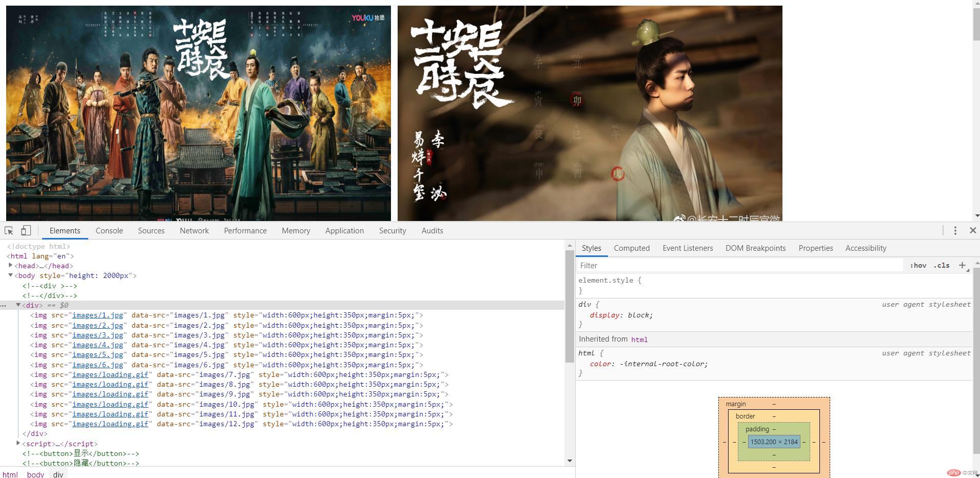Switch to the Application tab

[344, 231]
